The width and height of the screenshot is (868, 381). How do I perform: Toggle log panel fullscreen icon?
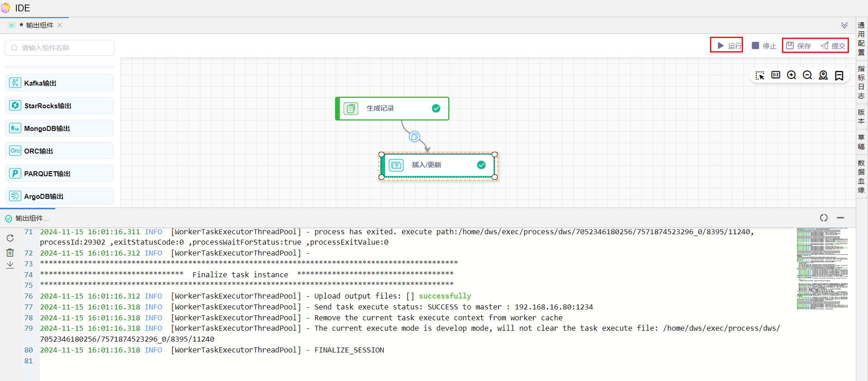[x=824, y=218]
